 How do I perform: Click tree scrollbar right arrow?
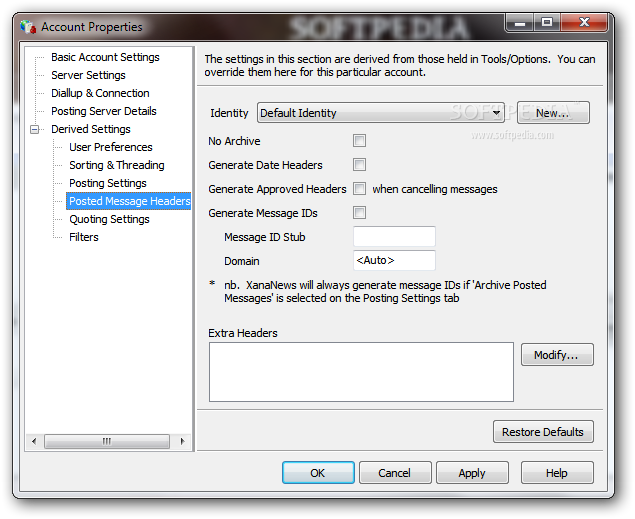[182, 441]
